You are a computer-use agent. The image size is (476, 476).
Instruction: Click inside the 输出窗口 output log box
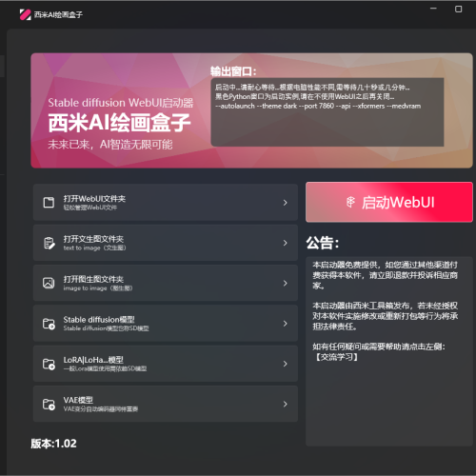coord(327,112)
